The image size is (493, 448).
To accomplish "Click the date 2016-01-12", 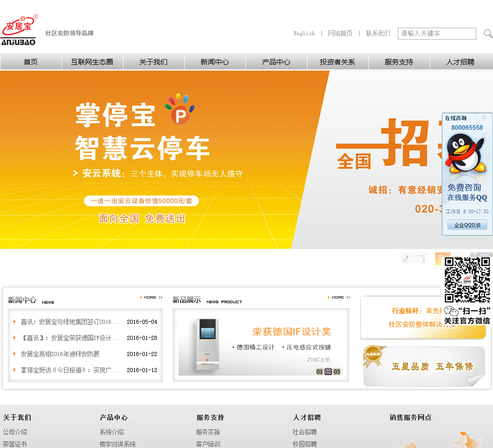I will [142, 370].
